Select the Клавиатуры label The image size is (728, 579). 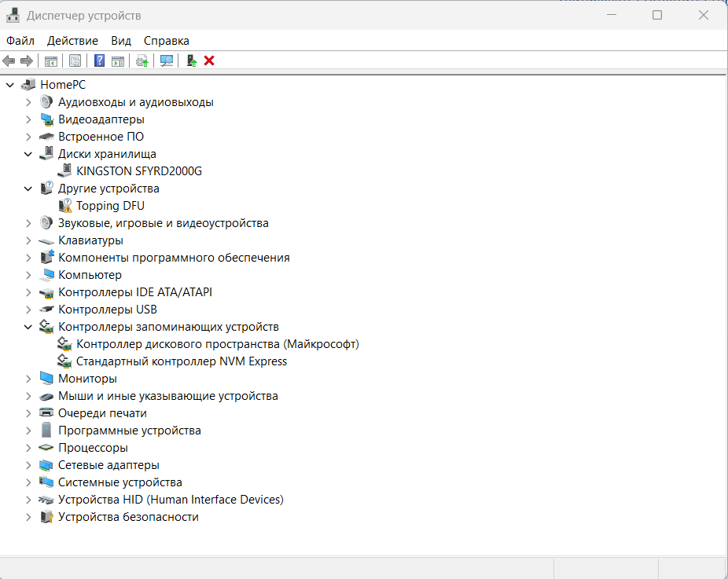(x=90, y=240)
